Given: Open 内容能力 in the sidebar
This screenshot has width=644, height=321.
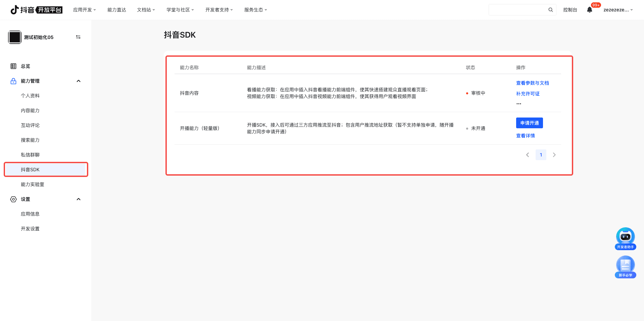Looking at the screenshot, I should pyautogui.click(x=30, y=110).
